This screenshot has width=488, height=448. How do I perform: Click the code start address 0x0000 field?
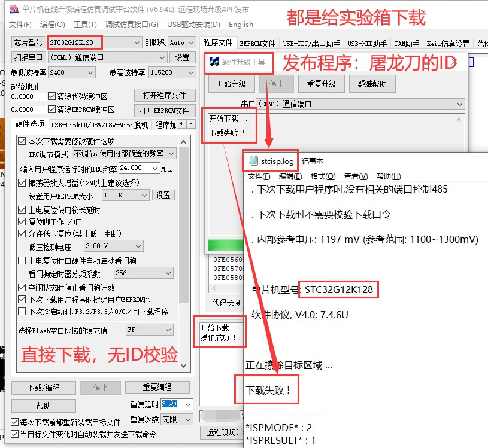[x=28, y=96]
